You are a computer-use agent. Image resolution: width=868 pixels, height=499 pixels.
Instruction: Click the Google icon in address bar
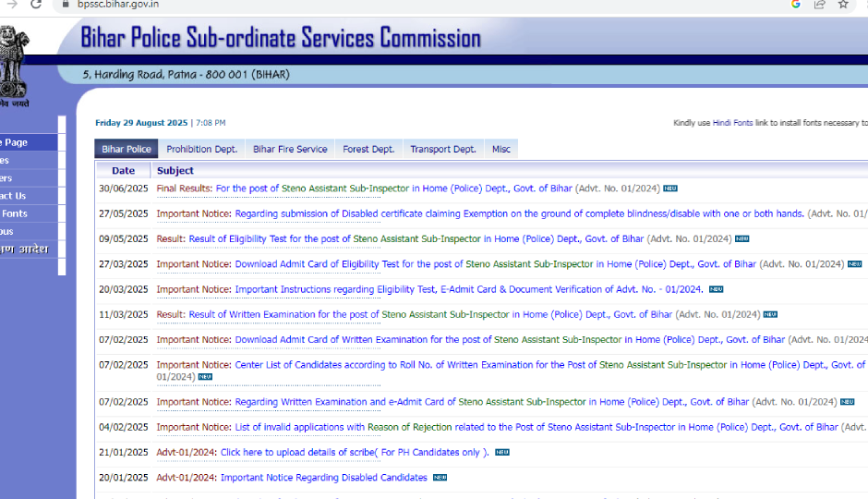[x=795, y=5]
